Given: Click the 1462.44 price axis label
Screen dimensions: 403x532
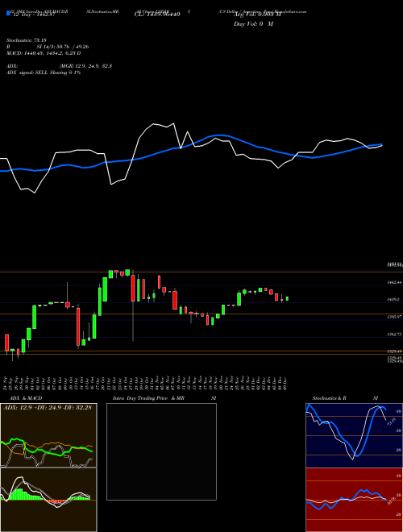Looking at the screenshot, I should [394, 282].
